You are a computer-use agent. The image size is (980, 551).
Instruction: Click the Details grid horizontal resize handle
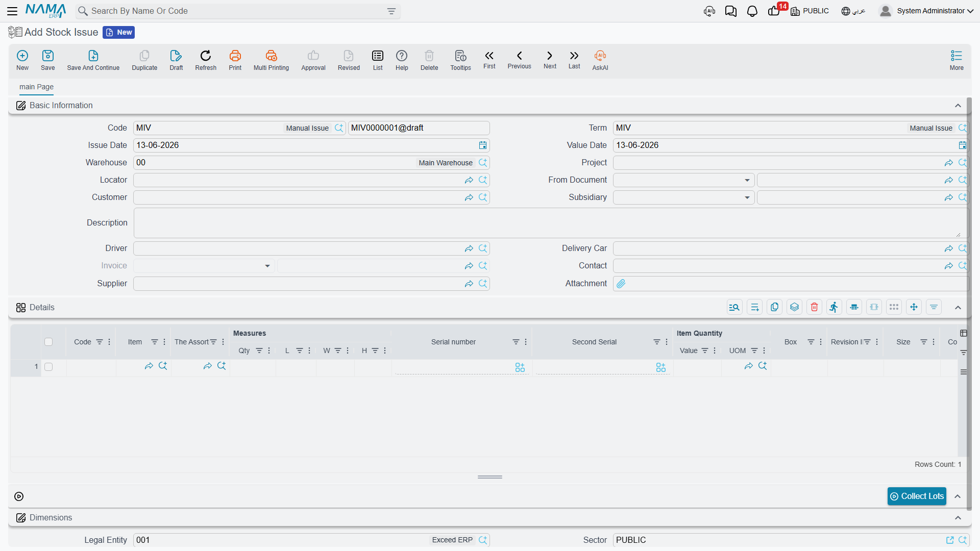(x=490, y=477)
